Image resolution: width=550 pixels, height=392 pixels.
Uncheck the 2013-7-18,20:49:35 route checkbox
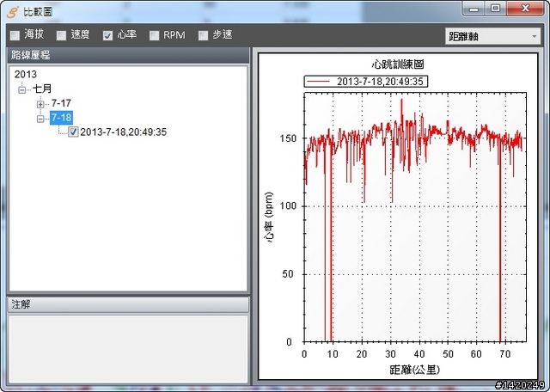[x=73, y=132]
